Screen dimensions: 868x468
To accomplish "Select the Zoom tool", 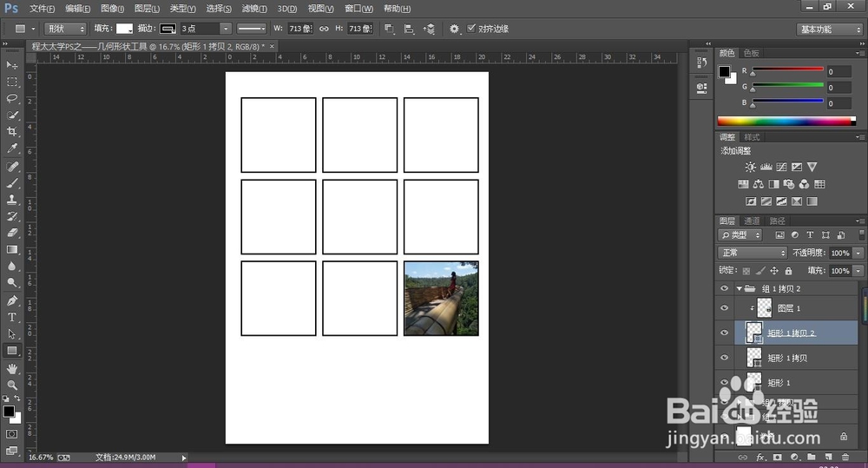I will tap(11, 385).
